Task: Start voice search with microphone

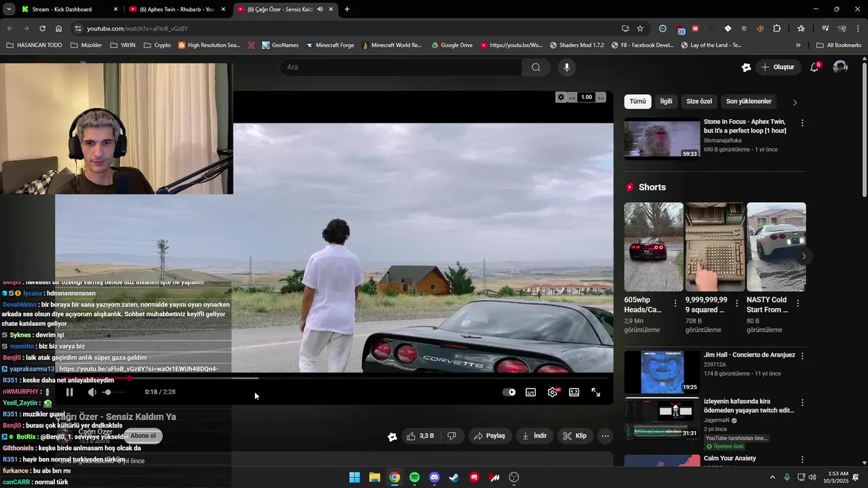Action: [x=567, y=67]
